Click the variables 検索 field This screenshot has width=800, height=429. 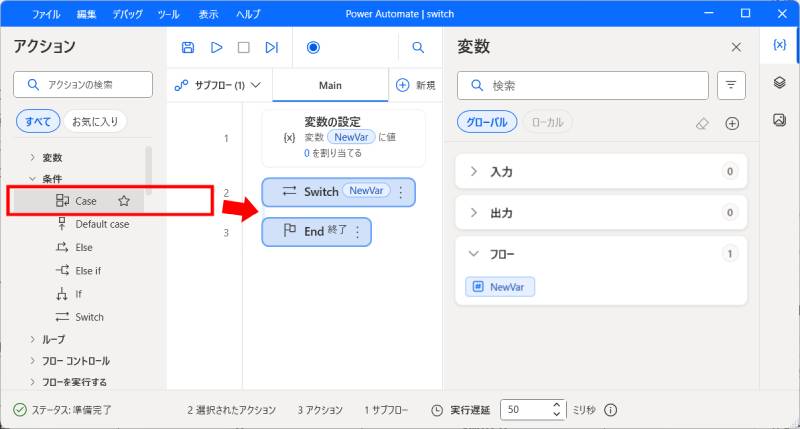583,85
